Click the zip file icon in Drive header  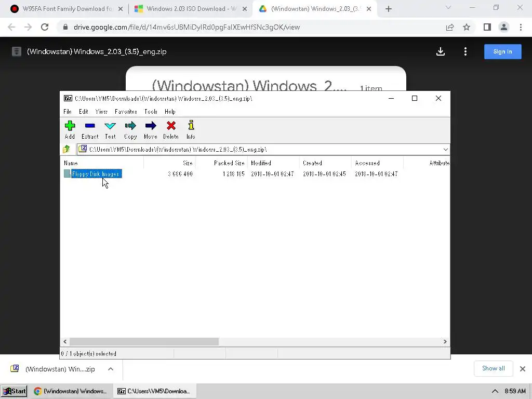[16, 51]
